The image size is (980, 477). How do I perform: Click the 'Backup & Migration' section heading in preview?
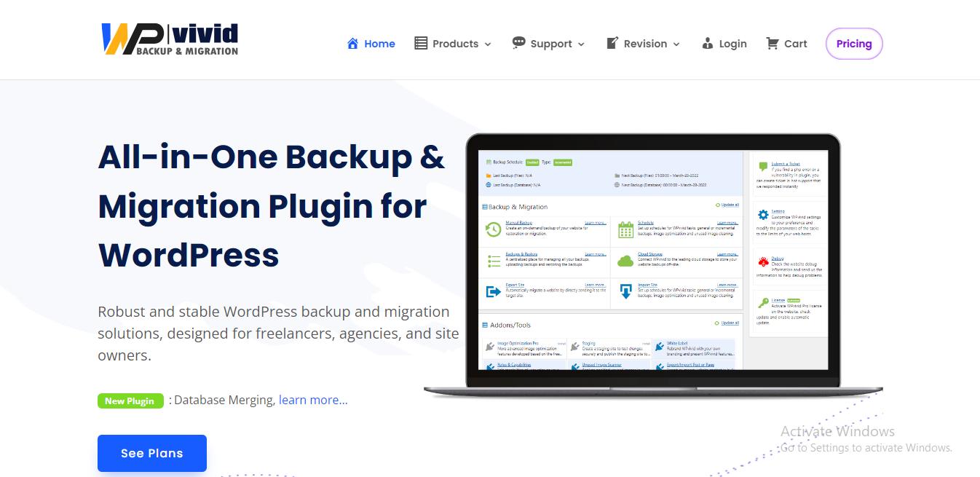[518, 207]
